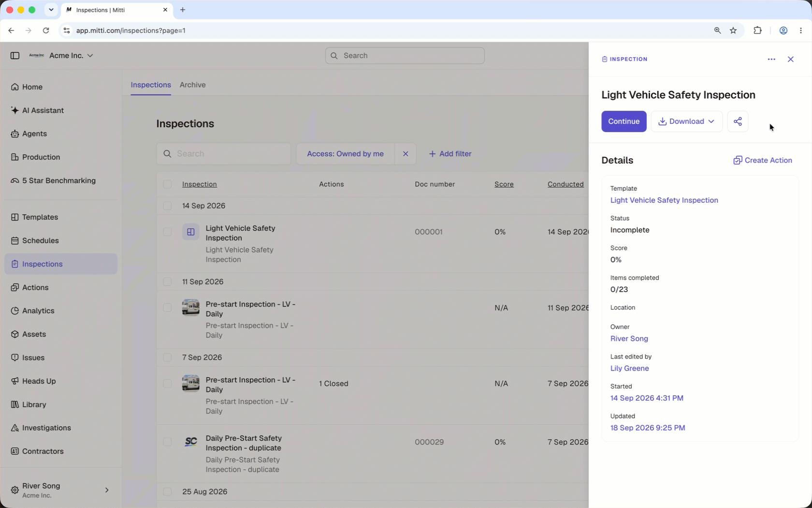Open Investigations in sidebar
This screenshot has height=508, width=812.
60,428
